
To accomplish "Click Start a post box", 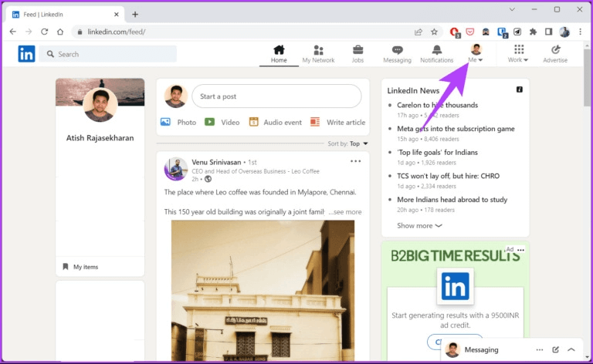I will [276, 96].
